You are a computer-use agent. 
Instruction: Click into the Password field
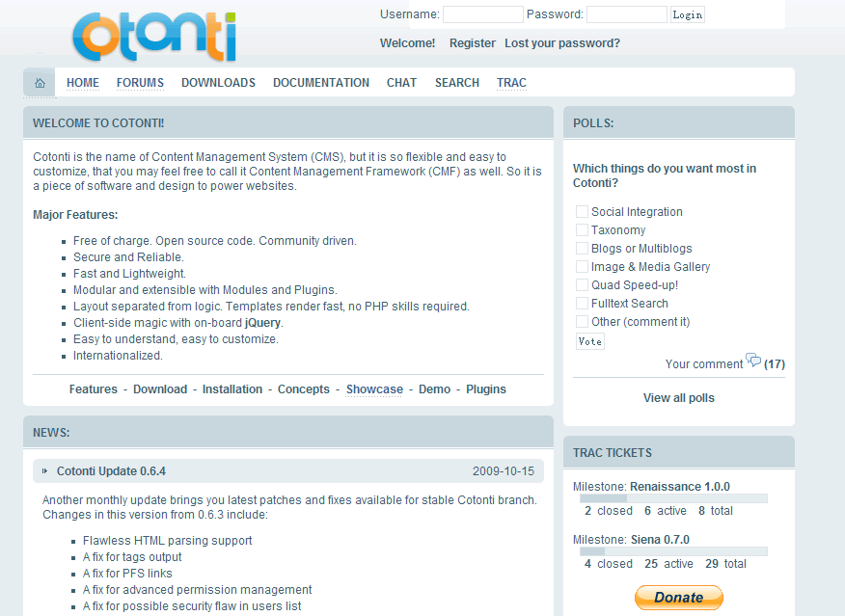(626, 14)
